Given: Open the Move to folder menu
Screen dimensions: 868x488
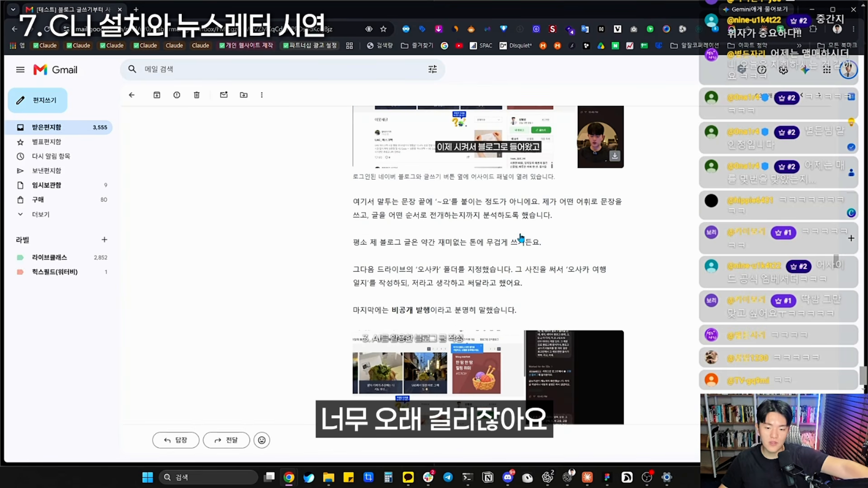Looking at the screenshot, I should (244, 95).
